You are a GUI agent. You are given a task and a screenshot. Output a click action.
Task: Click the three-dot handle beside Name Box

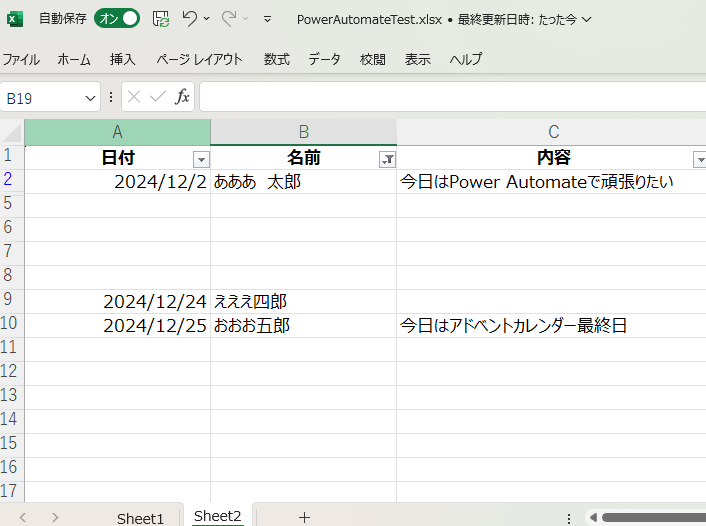click(111, 97)
